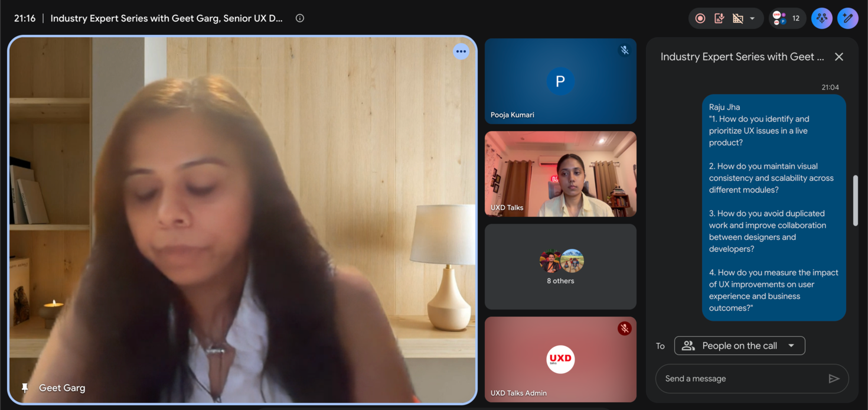The width and height of the screenshot is (868, 410).
Task: Select the UXD Talks video tile
Action: point(560,174)
